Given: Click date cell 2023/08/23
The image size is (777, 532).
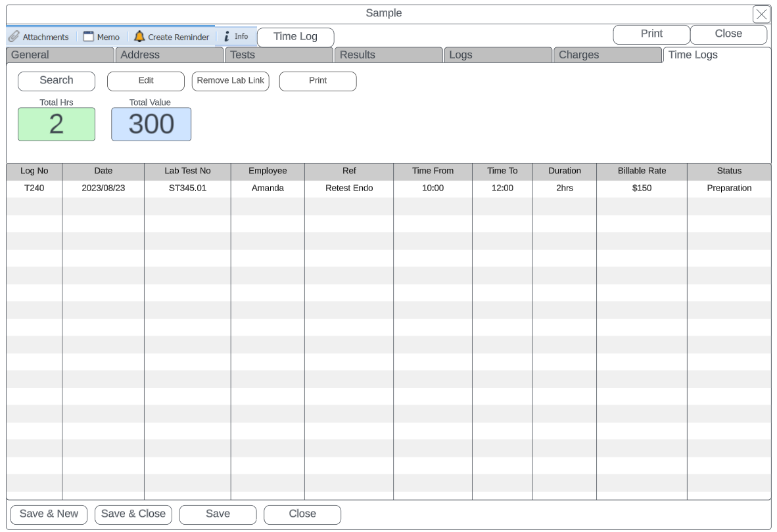Looking at the screenshot, I should (103, 188).
